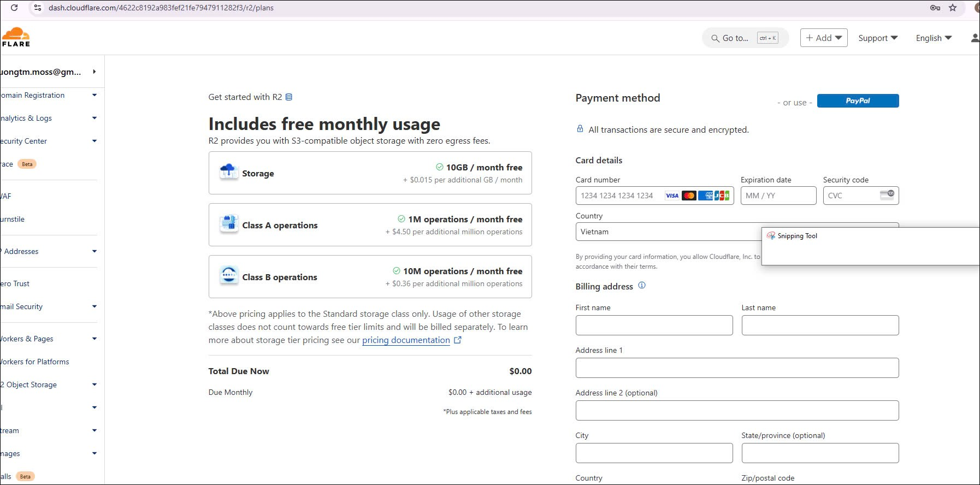Bookmark this page with the star icon
This screenshot has height=485, width=980.
(953, 8)
